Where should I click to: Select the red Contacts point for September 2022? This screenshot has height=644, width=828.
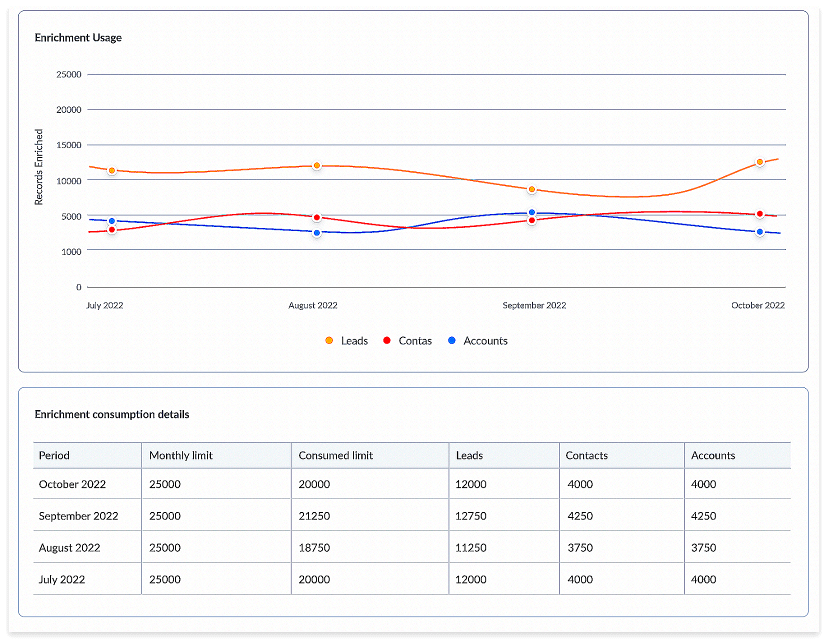click(x=532, y=220)
